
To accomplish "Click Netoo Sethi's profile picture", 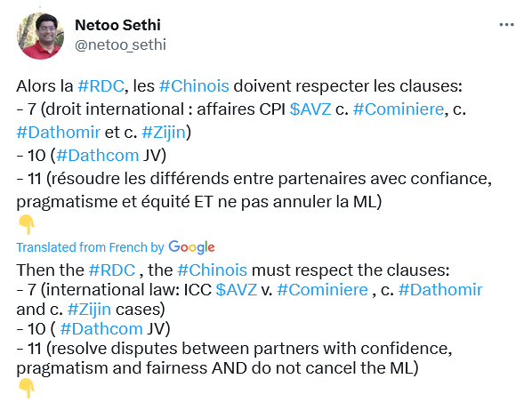I will pos(40,36).
